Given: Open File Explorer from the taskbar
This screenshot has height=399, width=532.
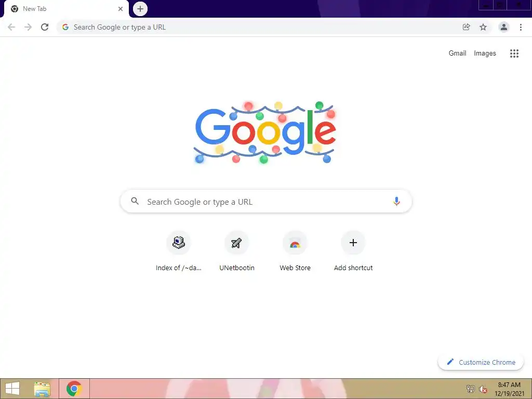Looking at the screenshot, I should 42,389.
